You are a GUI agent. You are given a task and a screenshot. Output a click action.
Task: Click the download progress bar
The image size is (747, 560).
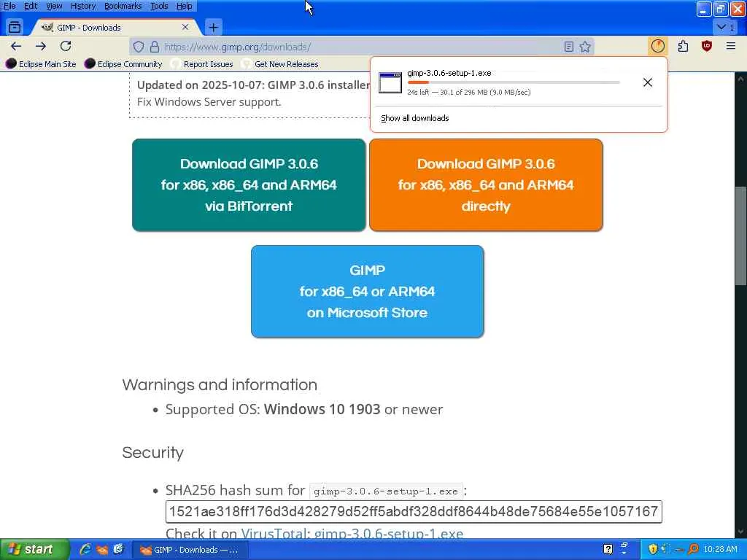(514, 82)
